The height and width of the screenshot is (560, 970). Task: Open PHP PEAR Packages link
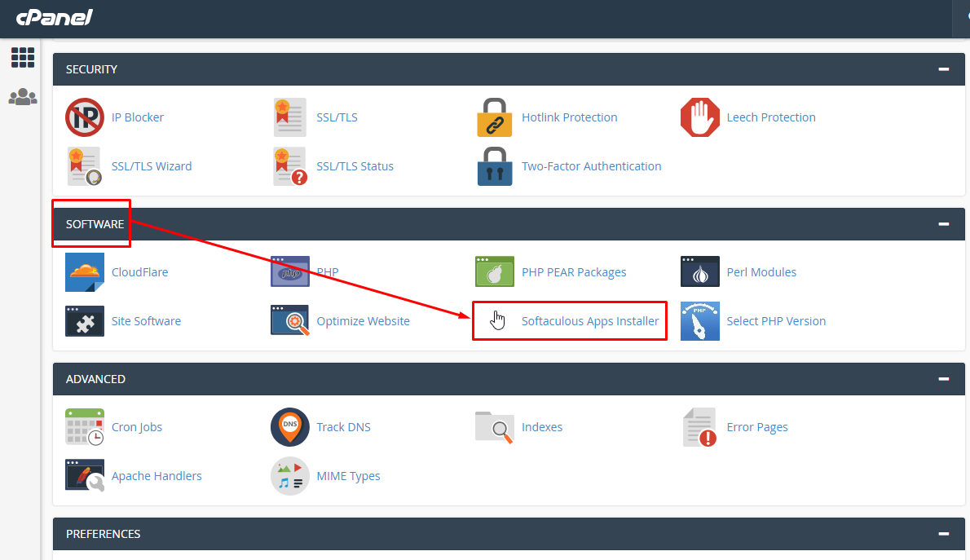574,271
